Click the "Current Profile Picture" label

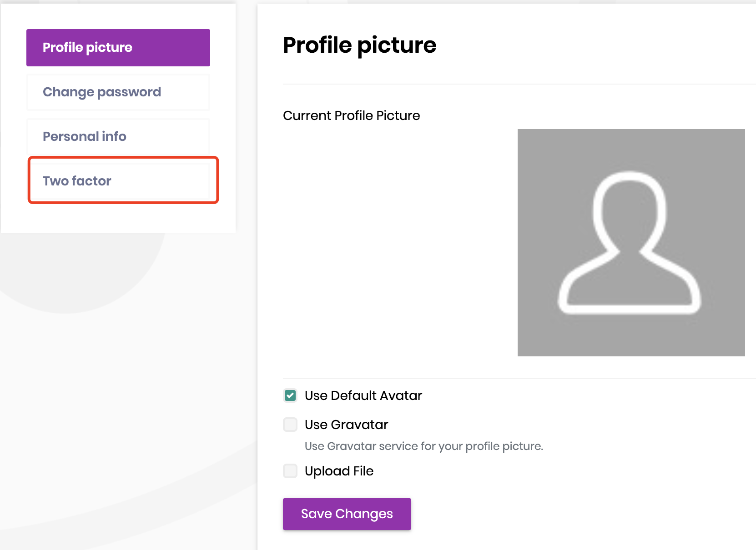[351, 115]
